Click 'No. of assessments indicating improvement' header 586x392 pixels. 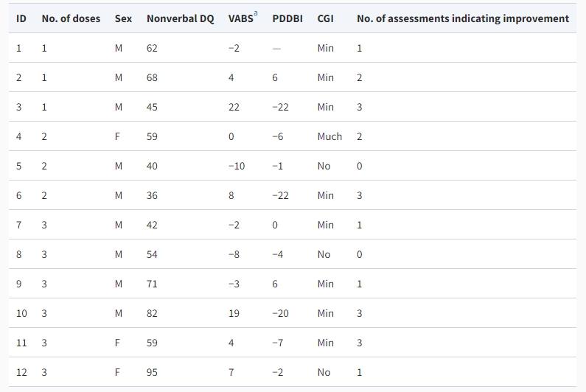click(462, 18)
